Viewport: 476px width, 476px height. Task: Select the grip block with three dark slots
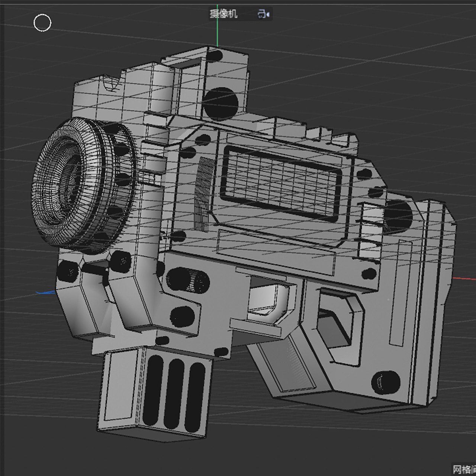[156, 394]
